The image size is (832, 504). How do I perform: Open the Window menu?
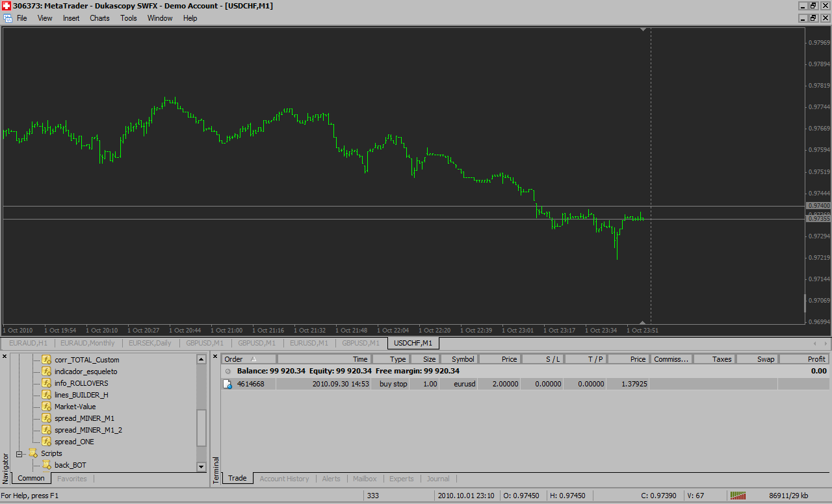(160, 18)
